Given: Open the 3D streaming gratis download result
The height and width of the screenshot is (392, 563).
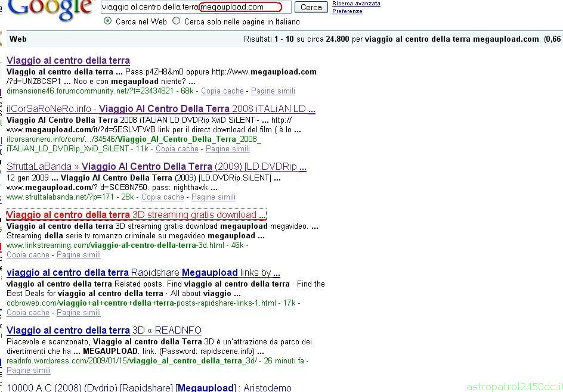Looking at the screenshot, I should point(136,215).
